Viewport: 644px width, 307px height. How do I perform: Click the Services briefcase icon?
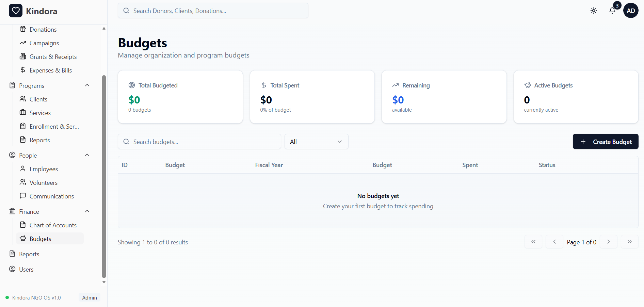point(23,112)
